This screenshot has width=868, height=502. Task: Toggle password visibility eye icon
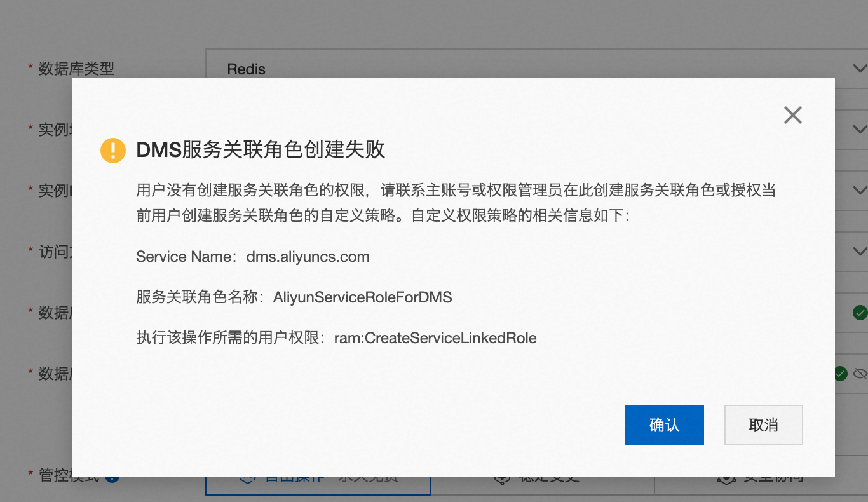pyautogui.click(x=860, y=374)
